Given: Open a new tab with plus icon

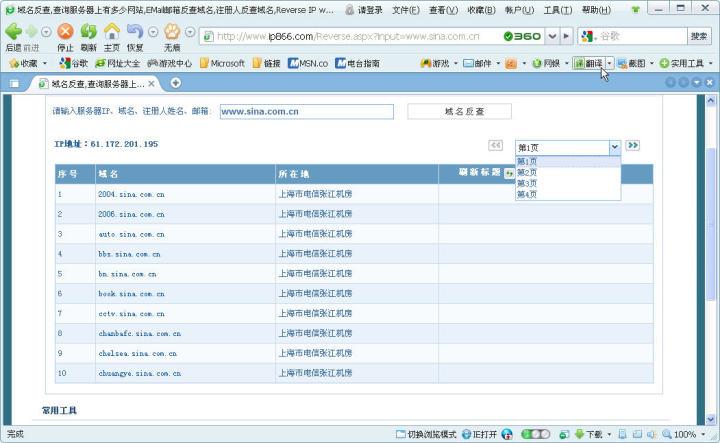Looking at the screenshot, I should coord(176,83).
